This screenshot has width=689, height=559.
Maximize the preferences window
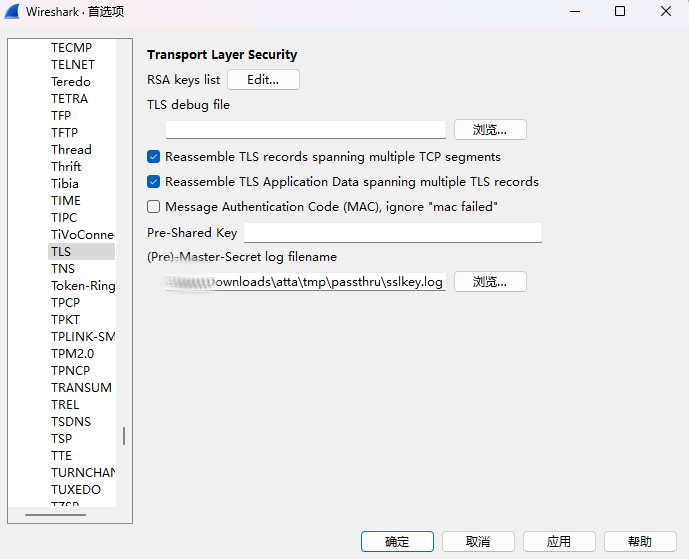tap(620, 11)
